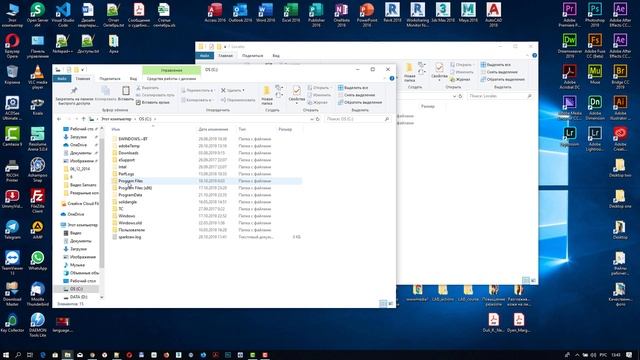This screenshot has width=640, height=360.
Task: Open Свойства (properties) in OS (C:) ribbon
Action: 297,94
